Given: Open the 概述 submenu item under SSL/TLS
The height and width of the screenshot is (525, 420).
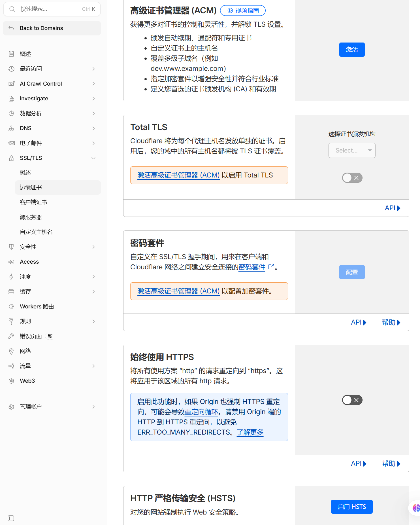Looking at the screenshot, I should (58, 172).
